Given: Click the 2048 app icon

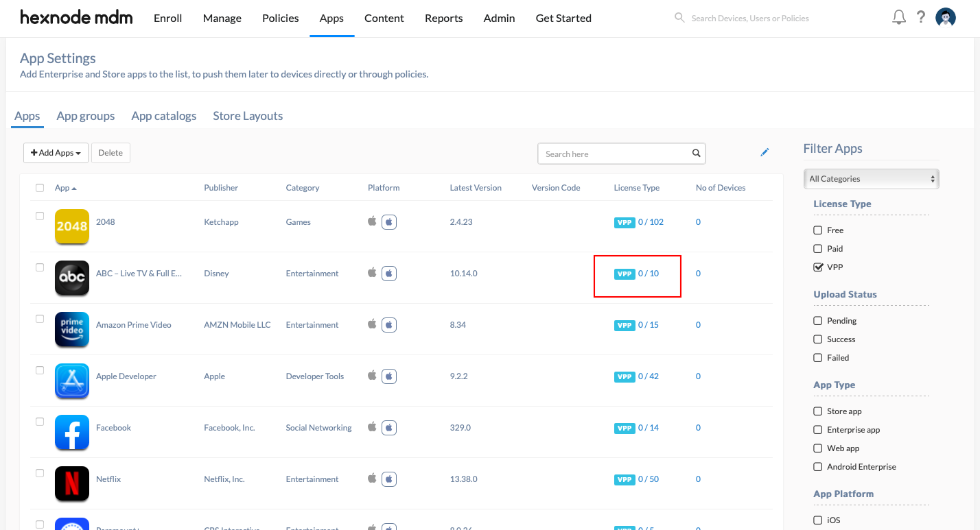Looking at the screenshot, I should click(72, 226).
